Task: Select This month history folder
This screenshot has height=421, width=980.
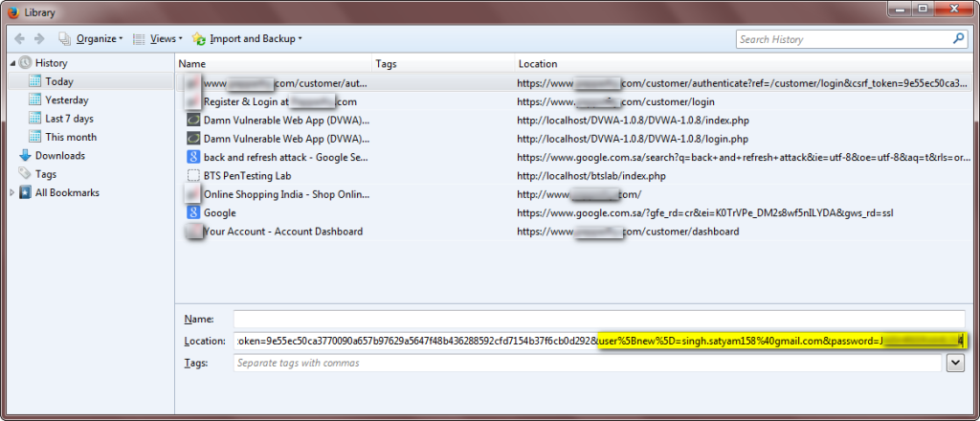Action: tap(70, 137)
